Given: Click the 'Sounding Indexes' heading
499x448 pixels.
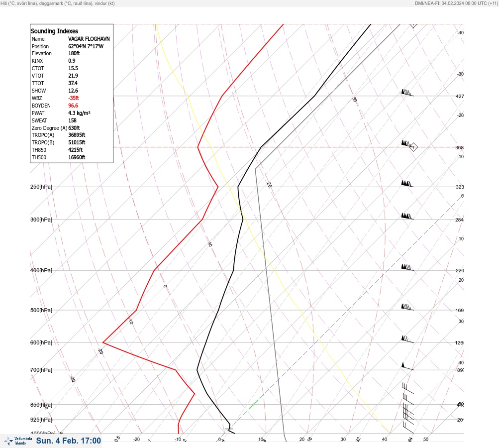Looking at the screenshot, I should tap(54, 31).
